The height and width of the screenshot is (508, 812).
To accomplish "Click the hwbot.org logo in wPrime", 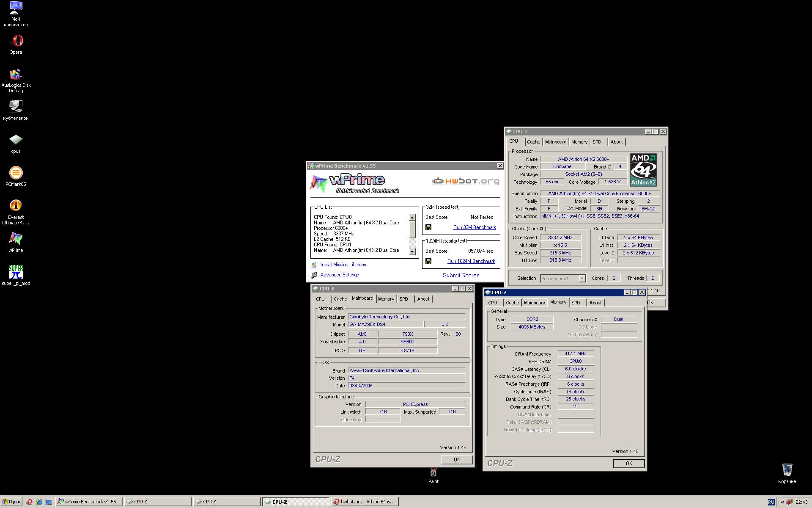I will (466, 181).
